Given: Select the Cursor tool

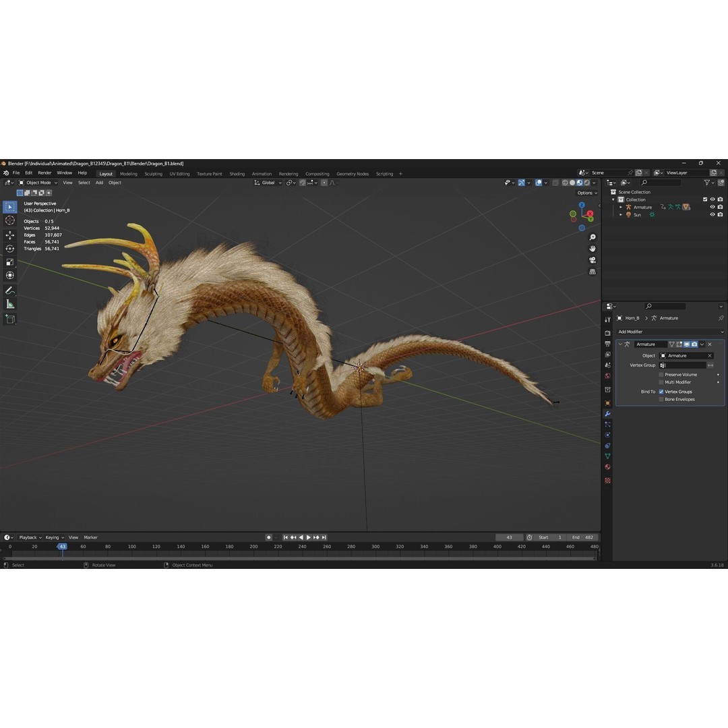Looking at the screenshot, I should pyautogui.click(x=9, y=220).
